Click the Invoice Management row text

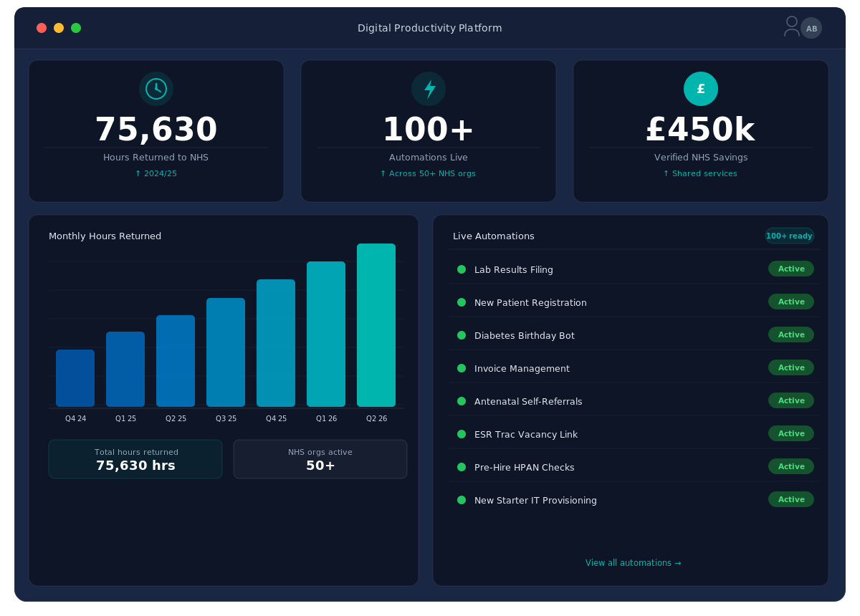522,369
